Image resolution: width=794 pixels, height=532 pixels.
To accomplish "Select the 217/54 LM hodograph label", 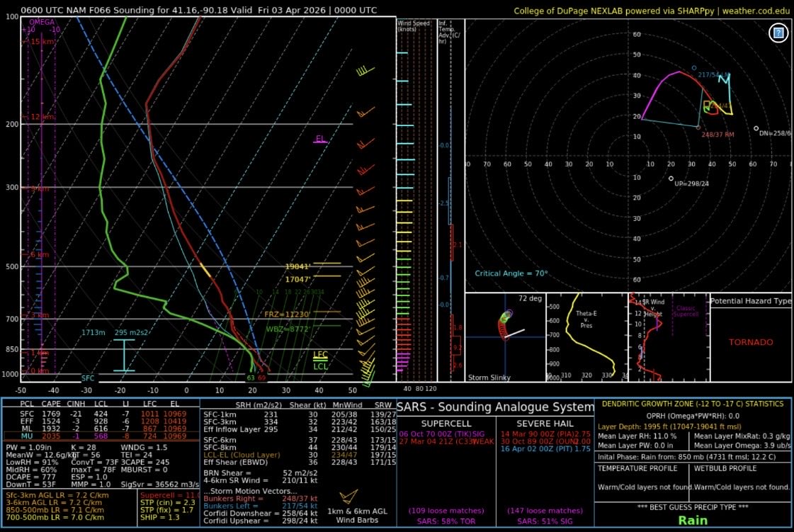I will (x=713, y=74).
